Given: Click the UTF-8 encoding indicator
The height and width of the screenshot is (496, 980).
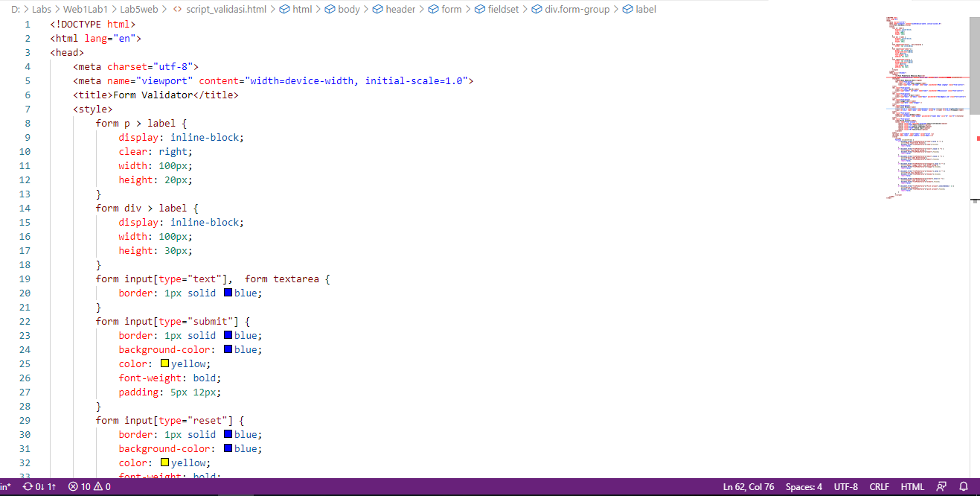Looking at the screenshot, I should 846,486.
